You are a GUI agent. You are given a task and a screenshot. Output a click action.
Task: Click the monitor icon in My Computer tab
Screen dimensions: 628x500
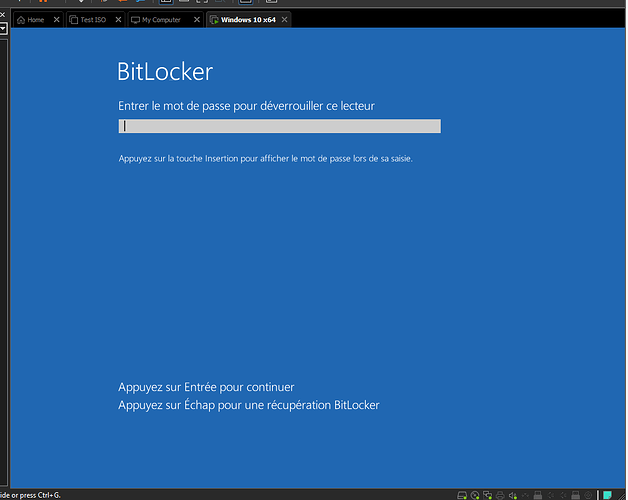pyautogui.click(x=135, y=20)
